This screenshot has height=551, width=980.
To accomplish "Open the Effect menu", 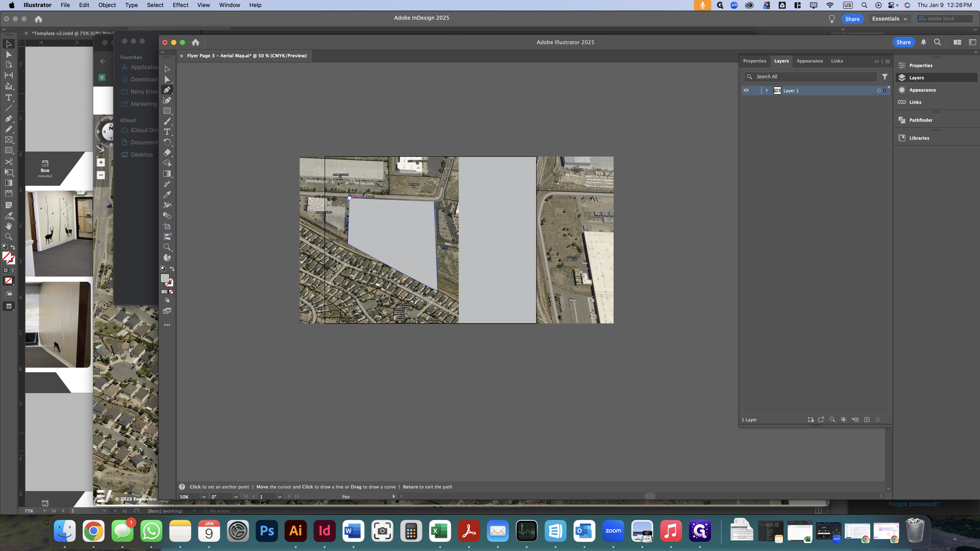I will (180, 5).
